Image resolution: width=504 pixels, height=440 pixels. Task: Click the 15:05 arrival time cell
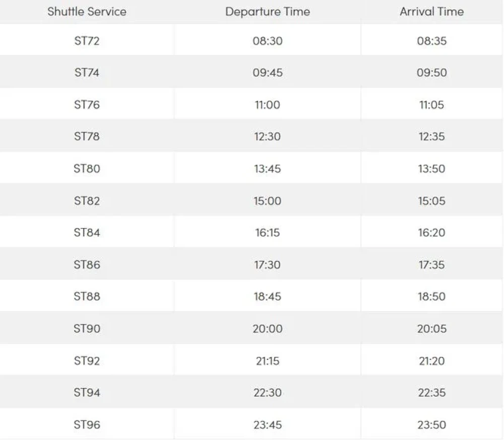(431, 201)
